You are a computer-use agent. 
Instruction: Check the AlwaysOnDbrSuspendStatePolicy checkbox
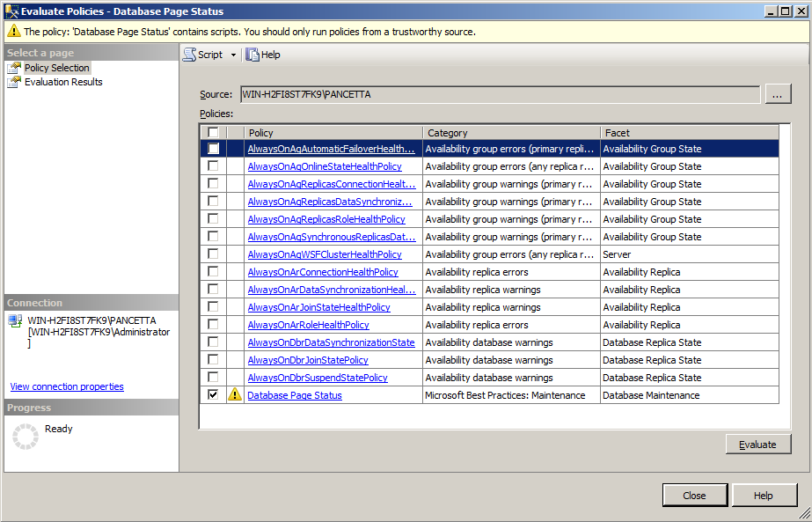[x=213, y=378]
